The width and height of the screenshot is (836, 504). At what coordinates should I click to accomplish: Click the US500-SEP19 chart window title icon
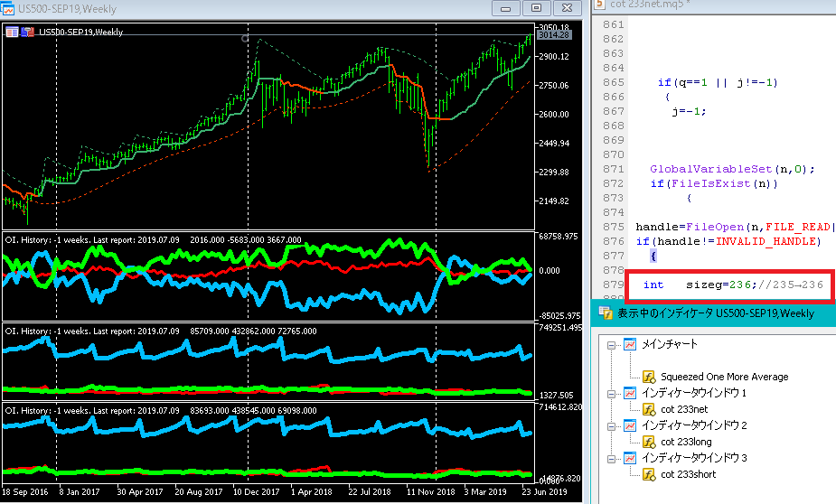pyautogui.click(x=8, y=8)
